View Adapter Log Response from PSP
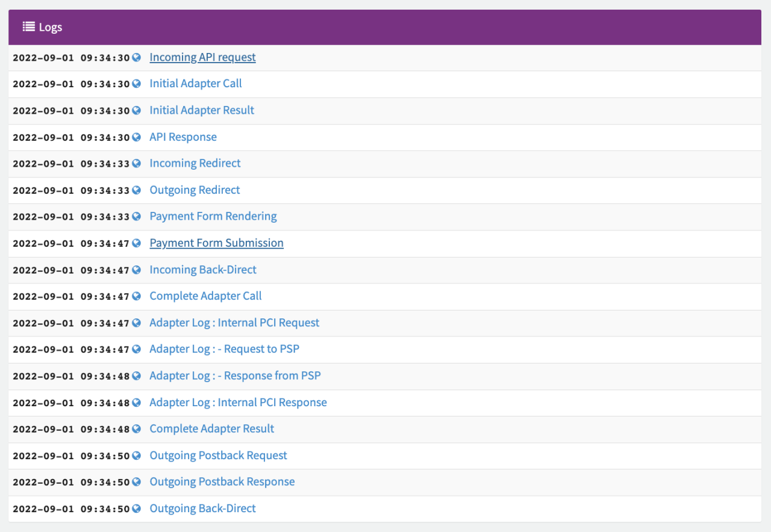The height and width of the screenshot is (532, 771). (235, 376)
